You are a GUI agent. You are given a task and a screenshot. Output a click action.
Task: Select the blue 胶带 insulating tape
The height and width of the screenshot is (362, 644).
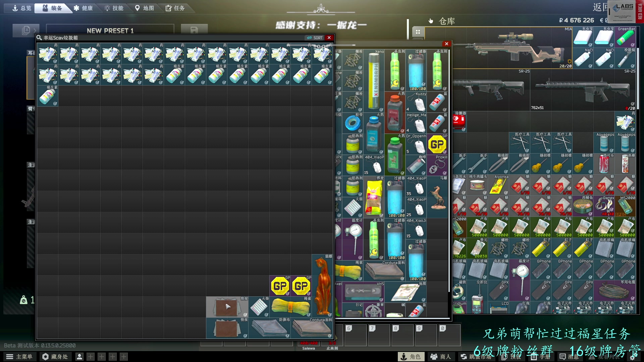click(x=353, y=123)
